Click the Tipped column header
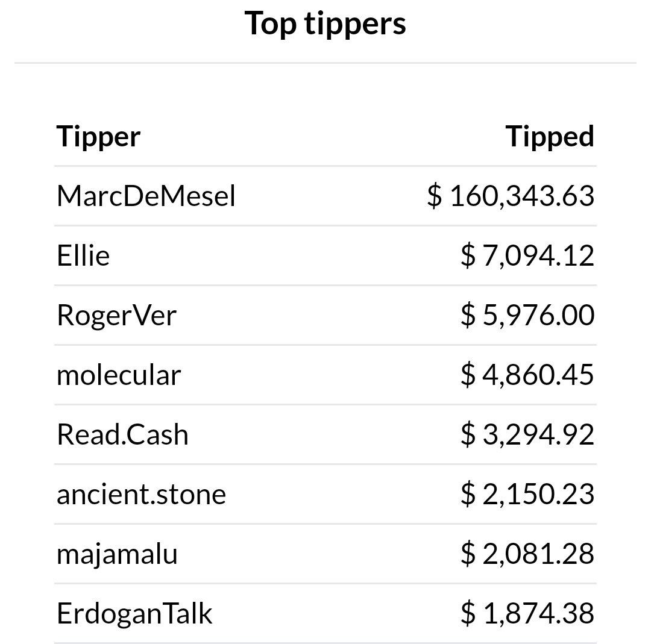The image size is (651, 644). [550, 136]
